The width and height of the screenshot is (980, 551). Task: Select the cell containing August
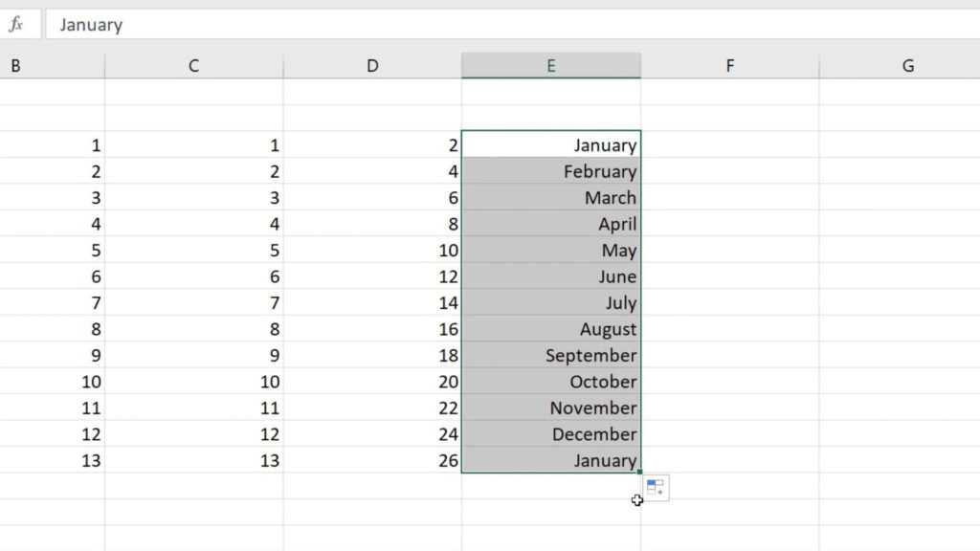(x=551, y=329)
